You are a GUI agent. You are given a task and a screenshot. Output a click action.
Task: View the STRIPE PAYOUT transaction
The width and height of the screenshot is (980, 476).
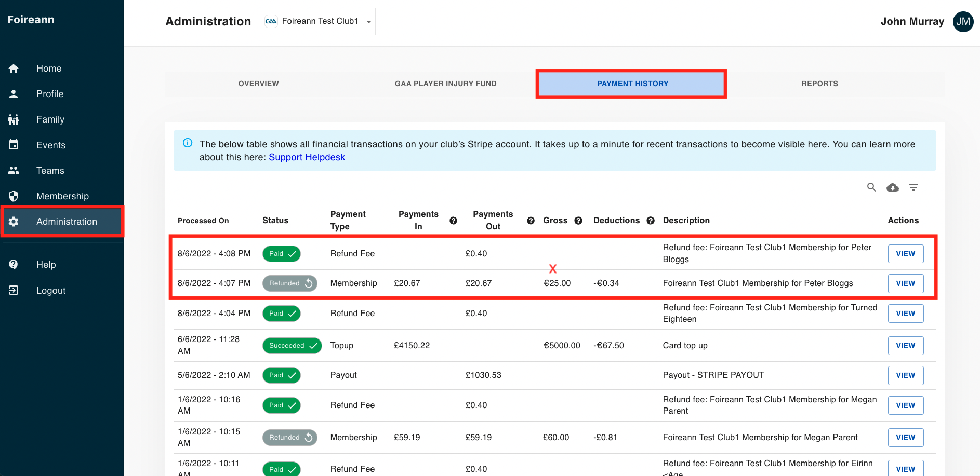click(906, 375)
